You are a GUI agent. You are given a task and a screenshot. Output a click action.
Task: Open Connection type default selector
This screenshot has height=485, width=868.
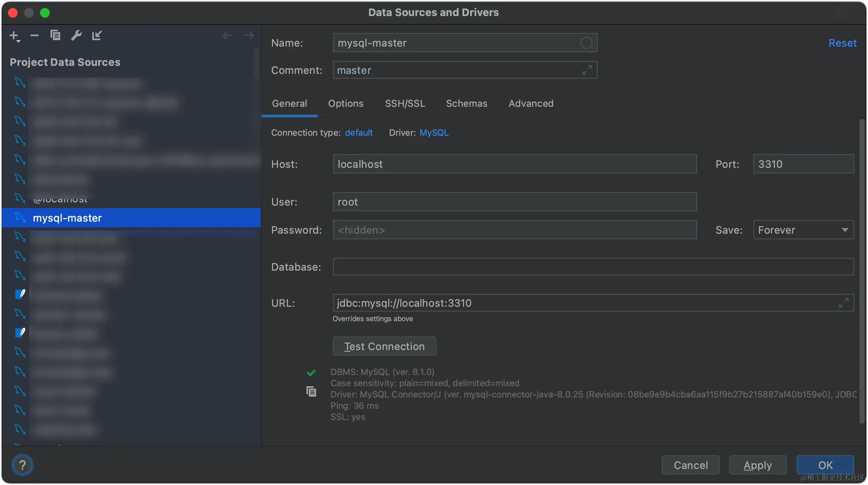point(359,133)
